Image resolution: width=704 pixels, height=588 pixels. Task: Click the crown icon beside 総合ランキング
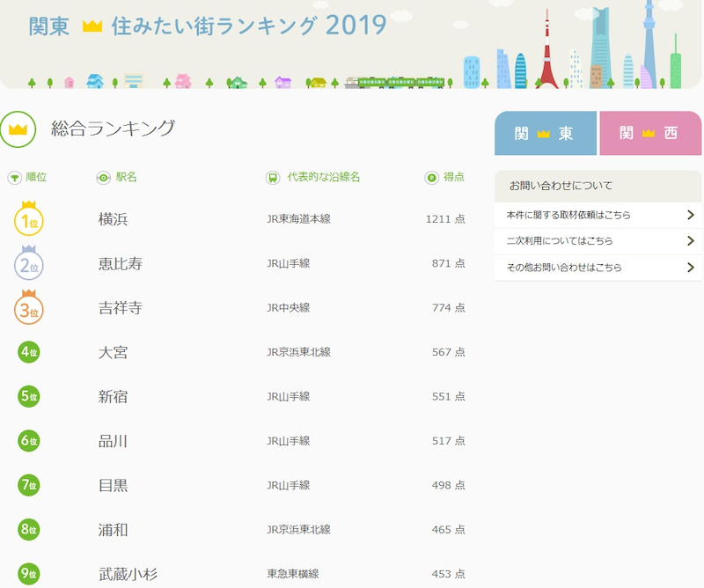(18, 129)
